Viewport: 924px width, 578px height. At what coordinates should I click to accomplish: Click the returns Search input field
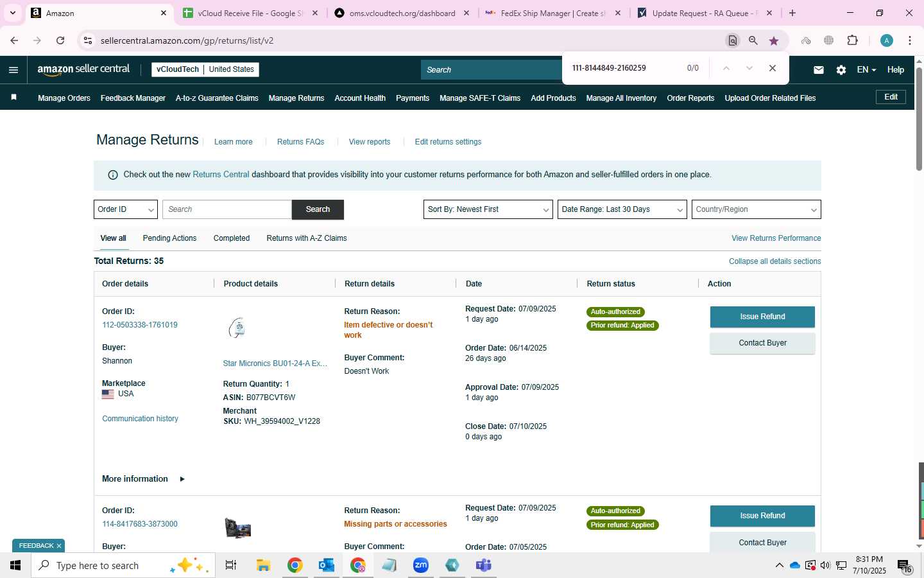[x=227, y=209]
